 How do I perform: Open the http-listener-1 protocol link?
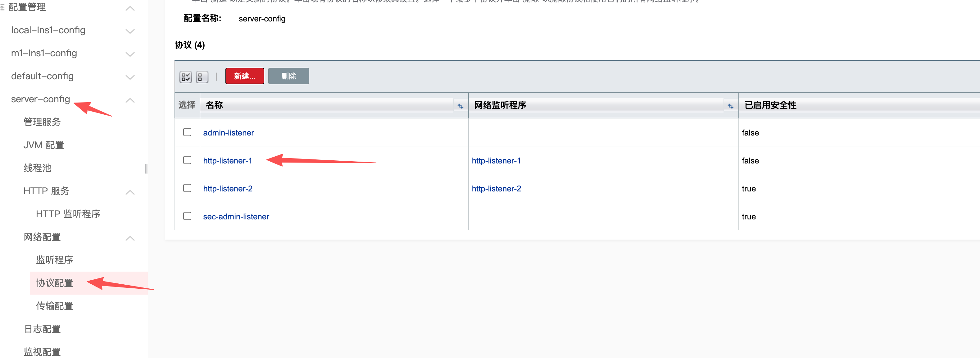pos(227,161)
